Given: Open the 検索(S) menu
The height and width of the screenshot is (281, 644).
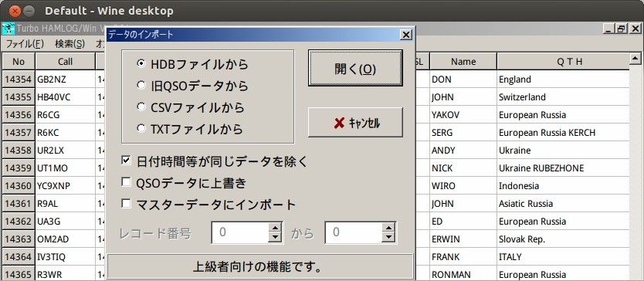Looking at the screenshot, I should point(69,43).
